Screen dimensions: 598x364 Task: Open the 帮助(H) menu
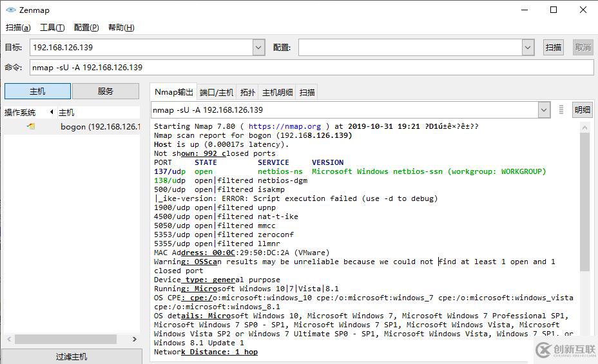(121, 28)
